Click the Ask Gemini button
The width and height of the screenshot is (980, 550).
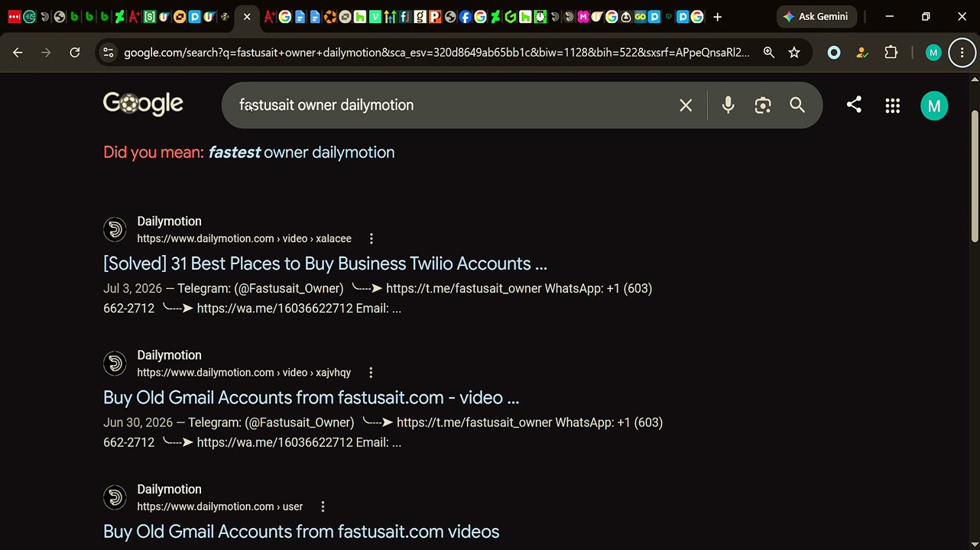pyautogui.click(x=816, y=17)
